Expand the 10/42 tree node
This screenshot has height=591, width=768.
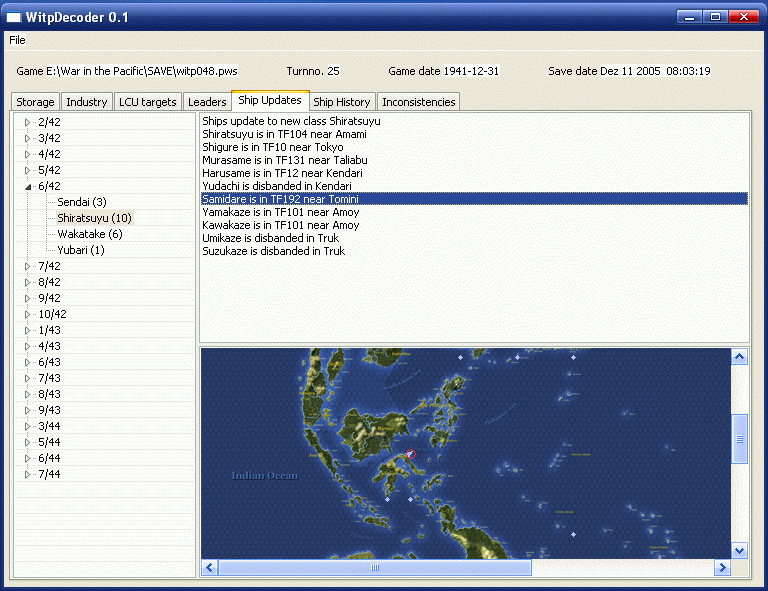point(28,314)
